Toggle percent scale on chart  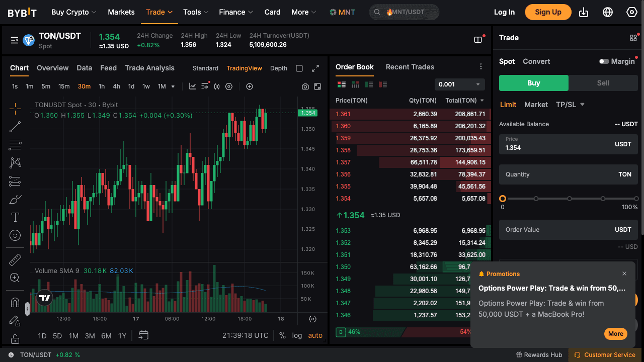pos(282,335)
